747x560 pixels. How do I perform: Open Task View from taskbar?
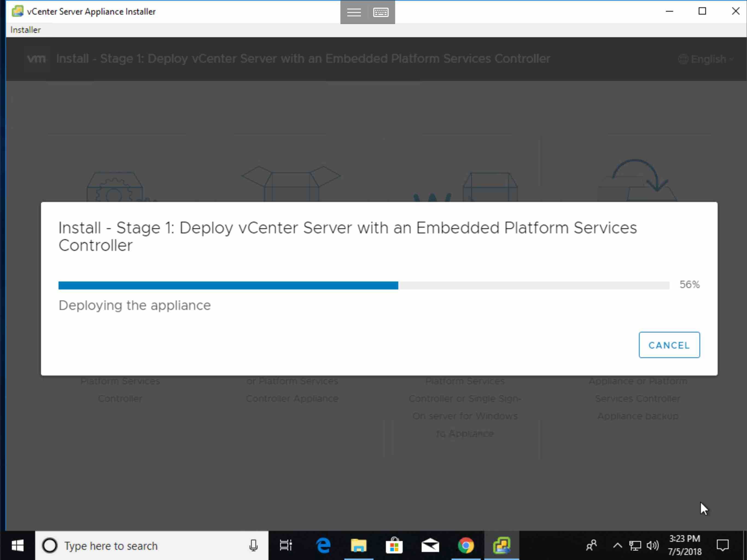(286, 546)
